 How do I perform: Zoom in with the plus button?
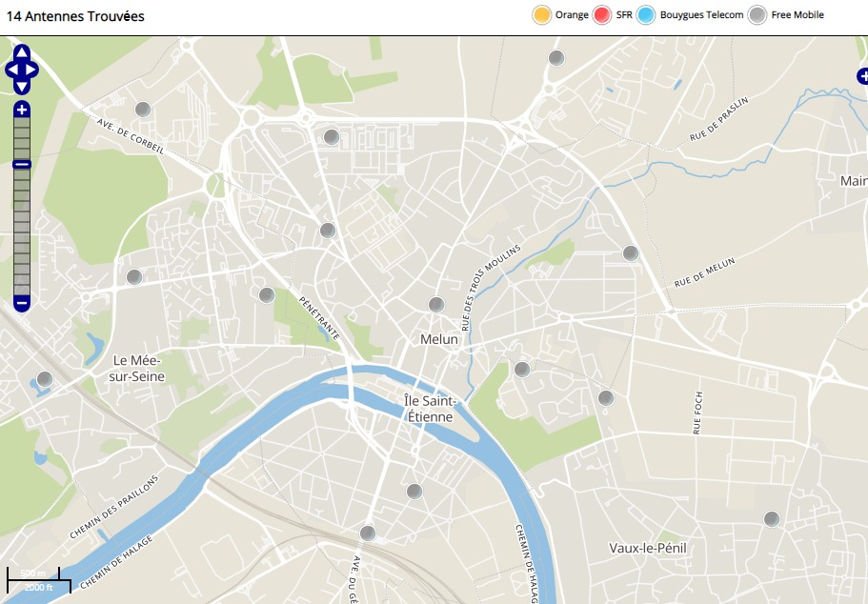(x=22, y=110)
